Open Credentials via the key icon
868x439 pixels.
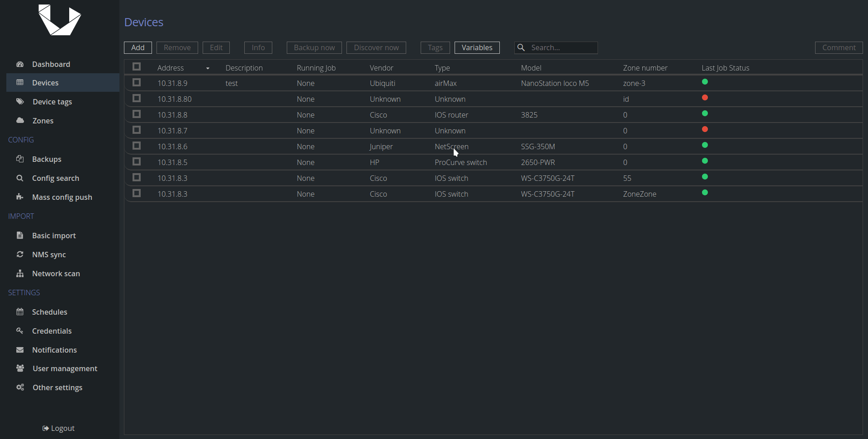(20, 330)
